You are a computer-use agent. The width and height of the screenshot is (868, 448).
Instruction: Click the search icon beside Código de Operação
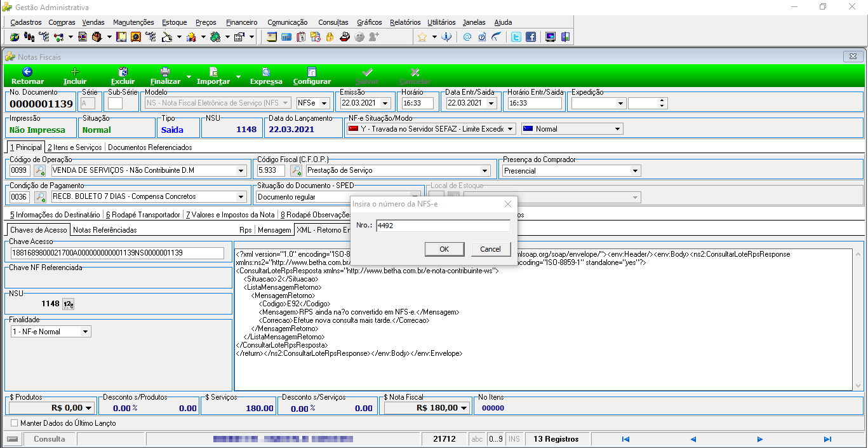[x=40, y=170]
